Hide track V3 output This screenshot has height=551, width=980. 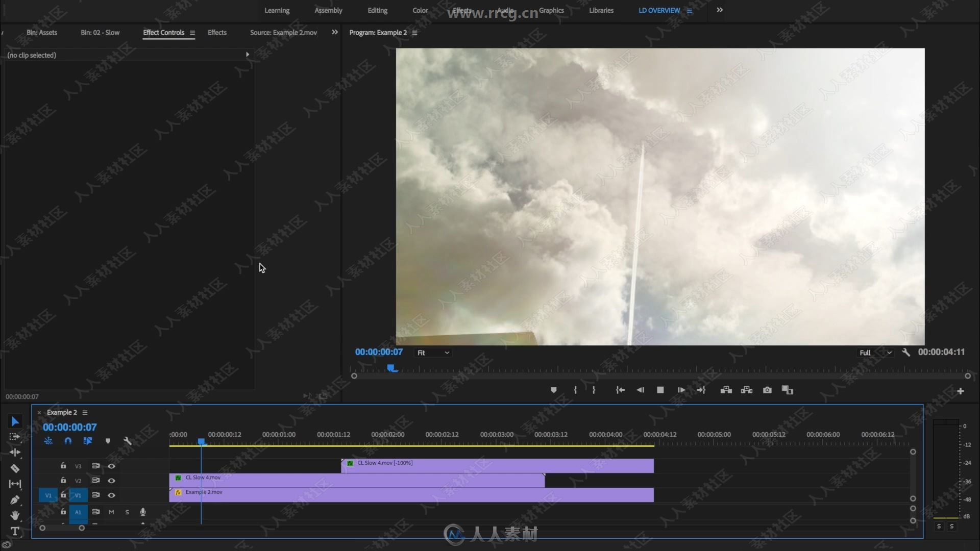pyautogui.click(x=111, y=466)
